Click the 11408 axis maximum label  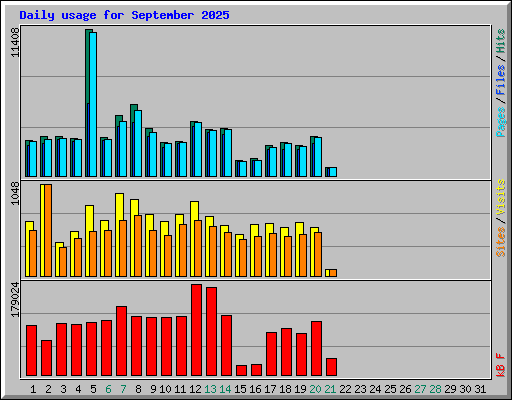coord(15,42)
